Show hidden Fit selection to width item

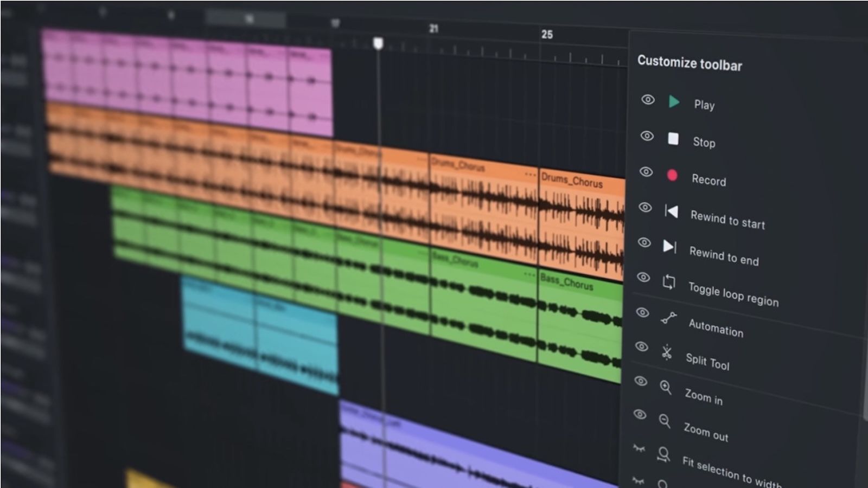click(639, 448)
